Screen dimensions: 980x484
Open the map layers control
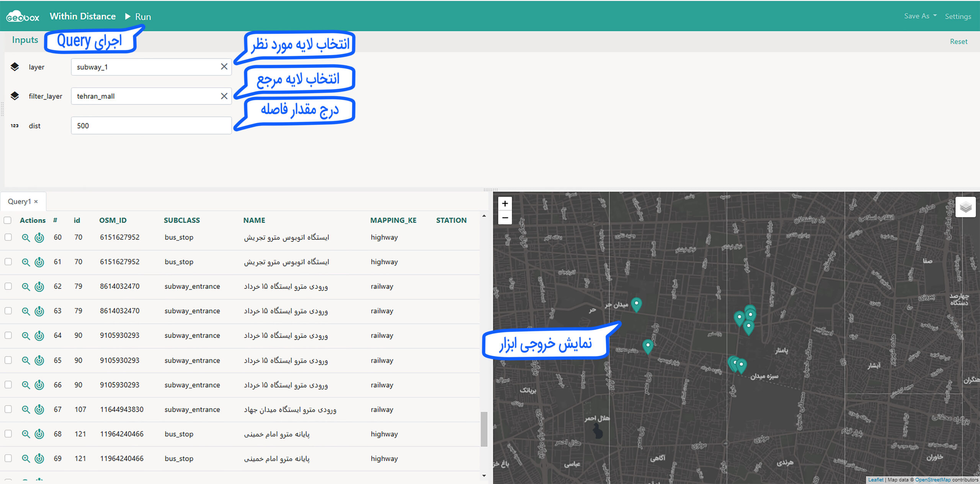click(x=965, y=207)
